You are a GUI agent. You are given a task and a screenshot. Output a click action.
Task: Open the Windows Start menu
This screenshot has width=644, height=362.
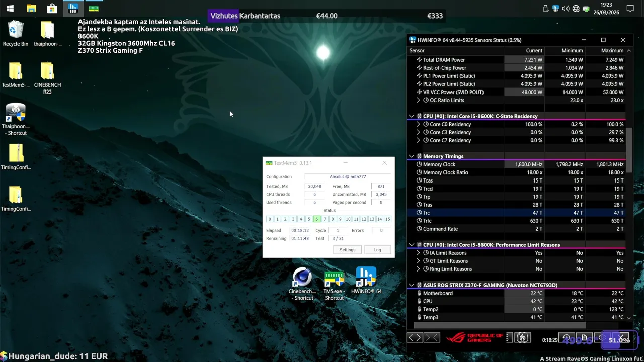tap(10, 9)
